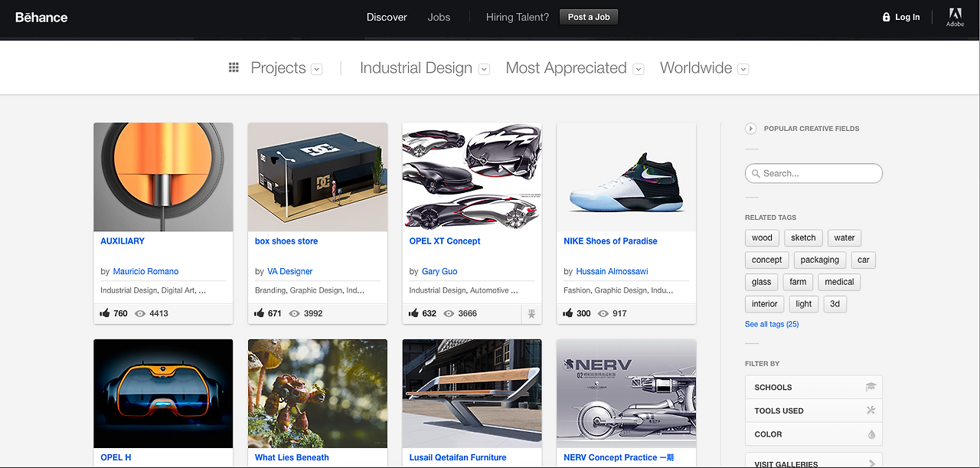980x468 pixels.
Task: Click the Post a Job button
Action: (x=589, y=17)
